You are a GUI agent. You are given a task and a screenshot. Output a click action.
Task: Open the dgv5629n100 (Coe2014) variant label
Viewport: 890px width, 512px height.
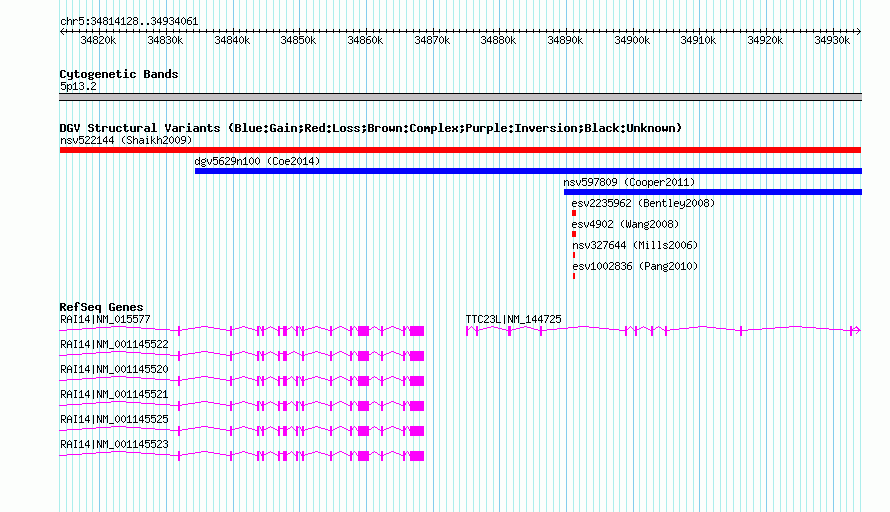coord(257,161)
